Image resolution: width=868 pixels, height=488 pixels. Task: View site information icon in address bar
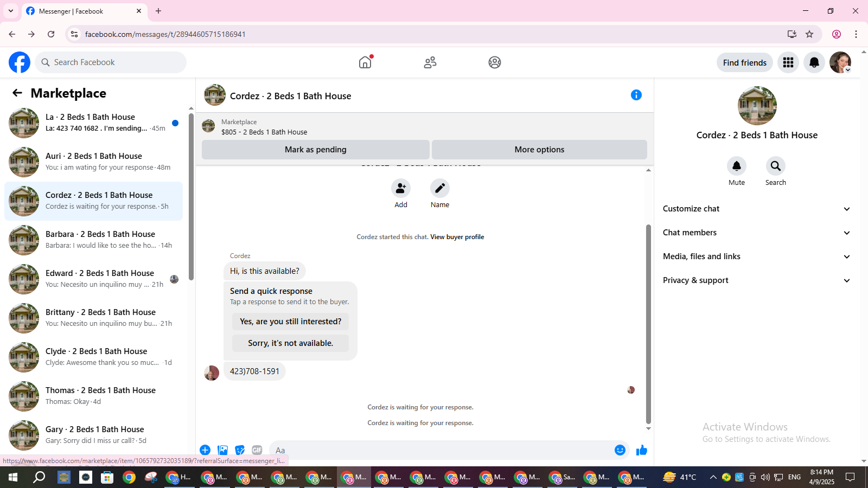pyautogui.click(x=74, y=34)
